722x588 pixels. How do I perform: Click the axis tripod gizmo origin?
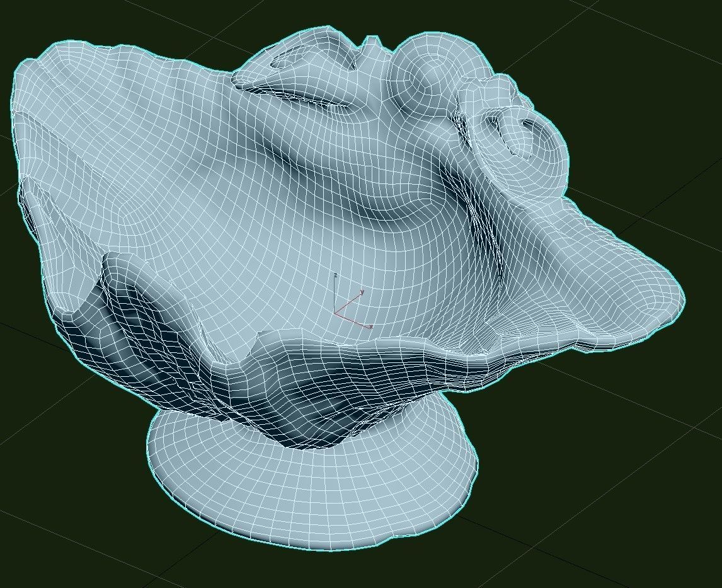(x=336, y=313)
